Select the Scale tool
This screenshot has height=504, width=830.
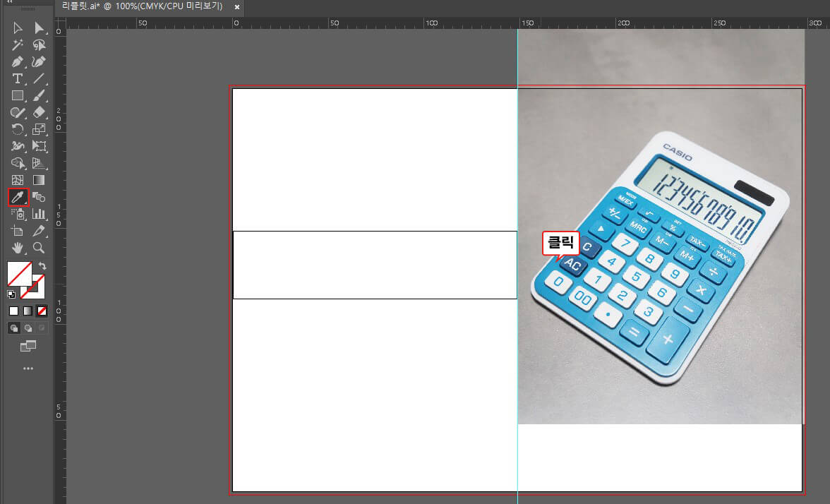pyautogui.click(x=39, y=129)
